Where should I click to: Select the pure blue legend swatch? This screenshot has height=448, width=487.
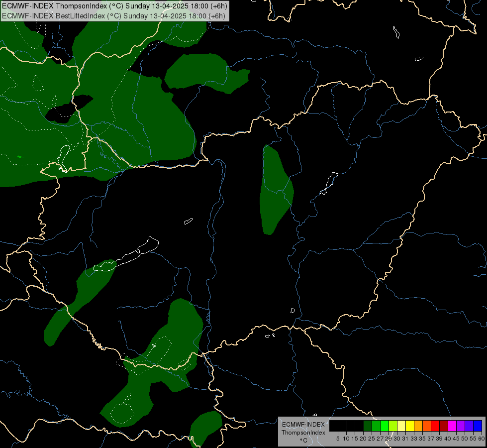pyautogui.click(x=478, y=426)
